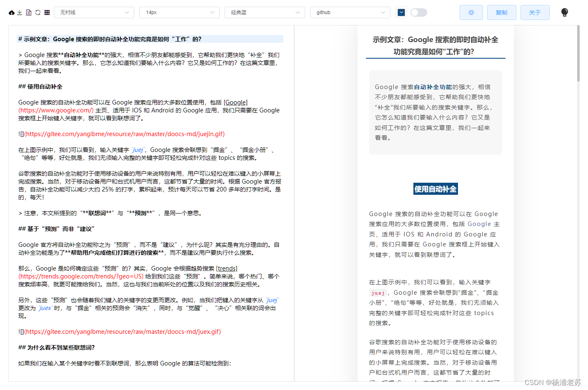The image size is (588, 390).
Task: Click the lightbulb theme icon
Action: pos(564,12)
